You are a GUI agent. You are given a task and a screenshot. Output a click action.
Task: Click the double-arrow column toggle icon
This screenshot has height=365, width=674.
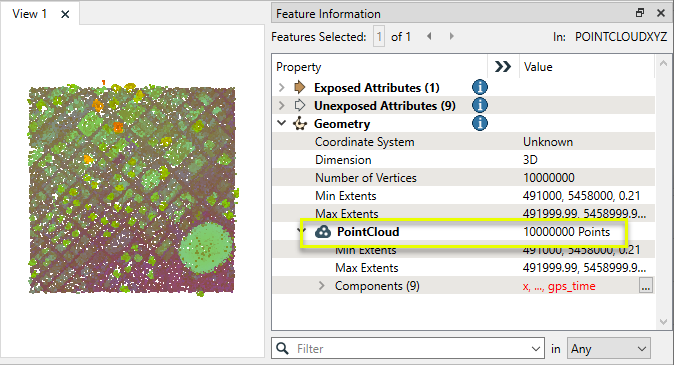point(502,67)
